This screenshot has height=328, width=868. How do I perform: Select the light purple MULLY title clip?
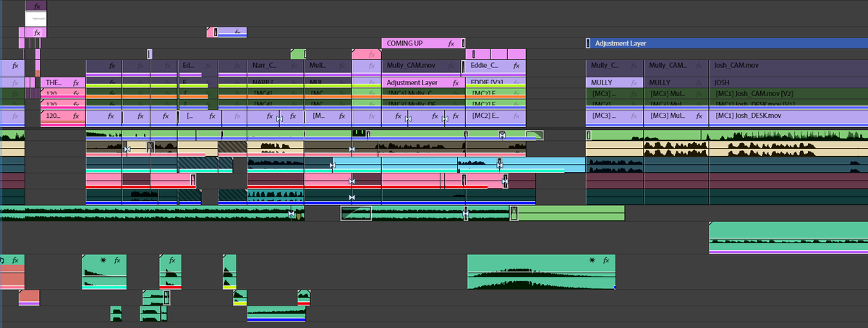coord(614,82)
